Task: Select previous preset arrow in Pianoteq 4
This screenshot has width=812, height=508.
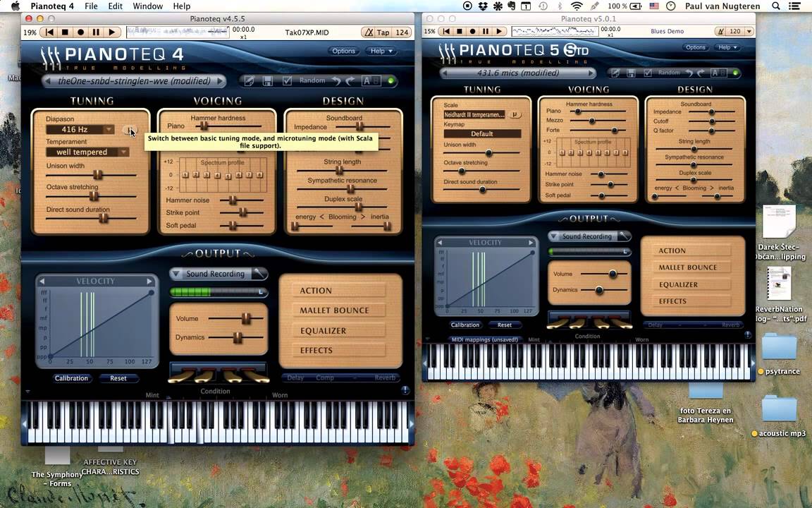Action: (48, 81)
